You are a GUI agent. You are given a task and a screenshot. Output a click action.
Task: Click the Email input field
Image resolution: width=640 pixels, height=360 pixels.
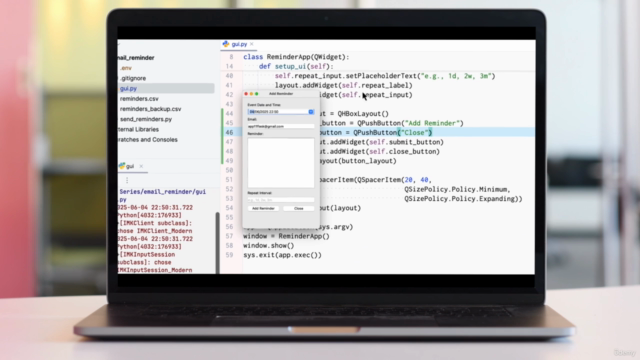281,126
